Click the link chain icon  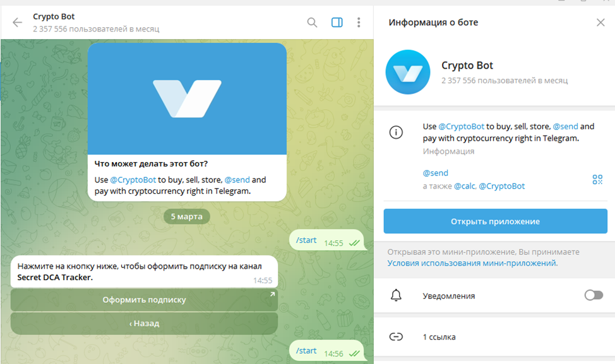click(396, 337)
